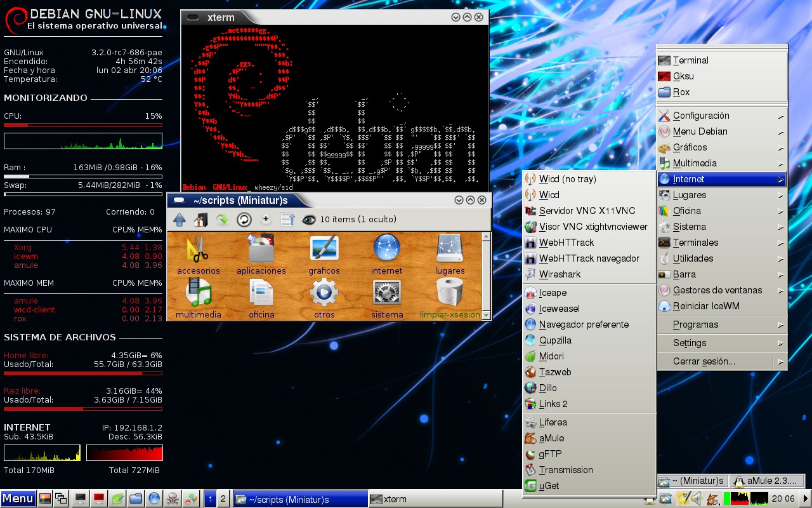Open the lugares folder
This screenshot has height=508, width=812.
pos(450,255)
